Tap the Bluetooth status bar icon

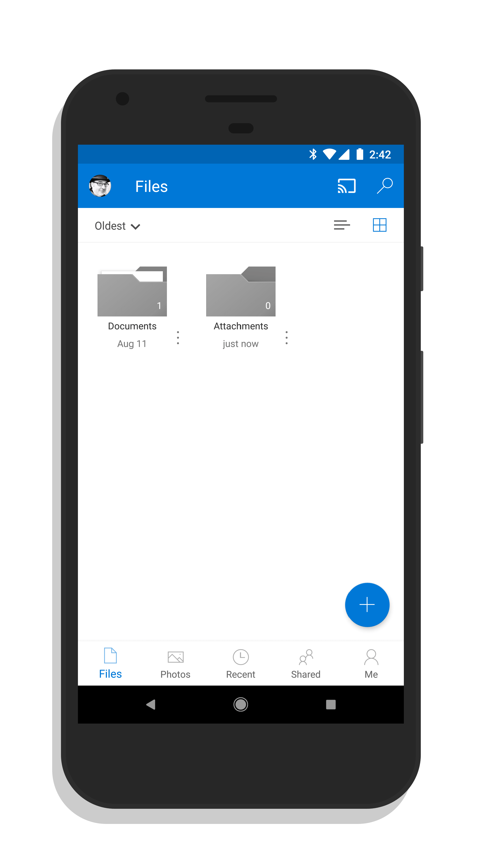313,154
